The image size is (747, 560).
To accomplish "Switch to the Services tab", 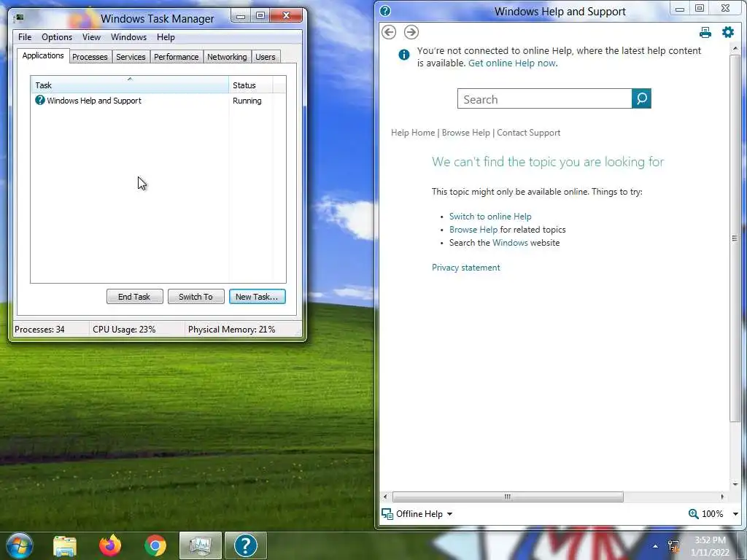I will pyautogui.click(x=131, y=57).
